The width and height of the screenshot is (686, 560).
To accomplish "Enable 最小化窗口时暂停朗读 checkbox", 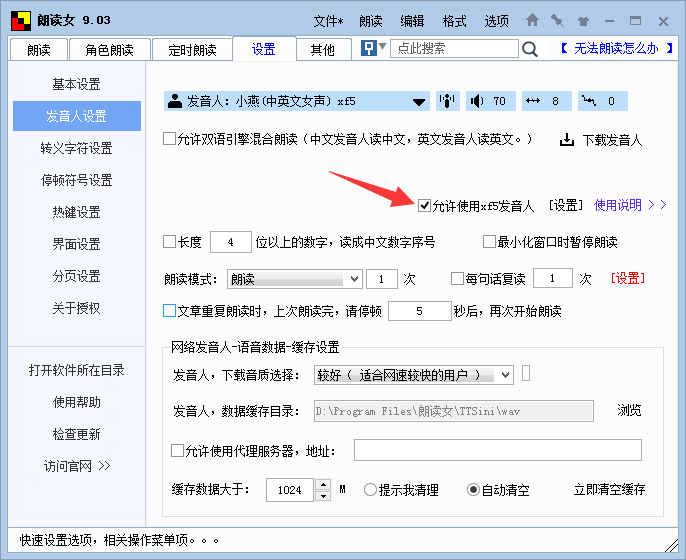I will pyautogui.click(x=489, y=242).
